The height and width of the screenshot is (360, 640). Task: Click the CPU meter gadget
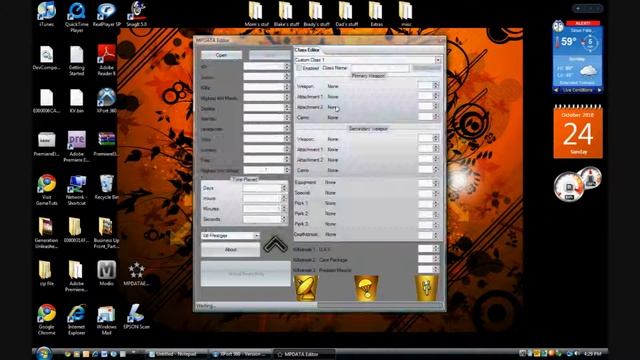tap(578, 184)
